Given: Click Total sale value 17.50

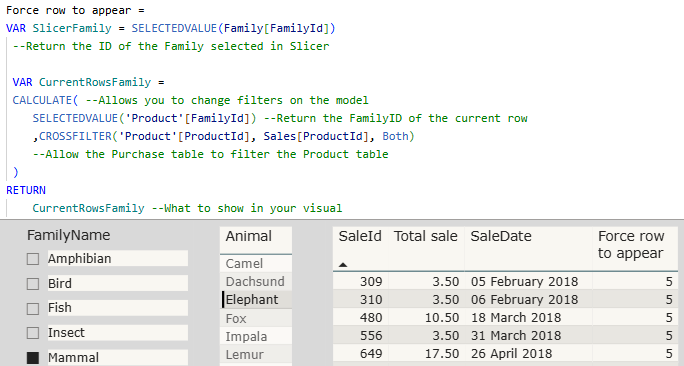Looking at the screenshot, I should (442, 353).
